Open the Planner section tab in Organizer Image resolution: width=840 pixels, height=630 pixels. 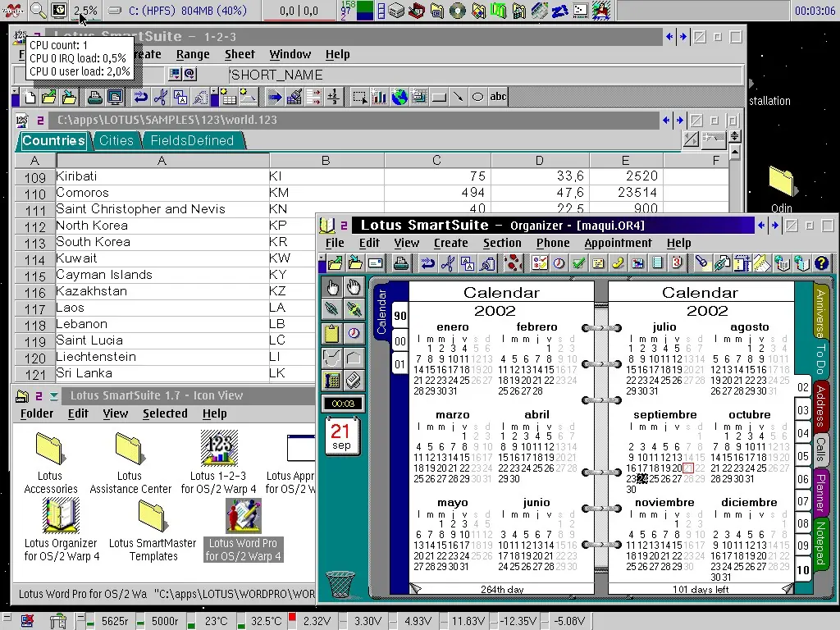click(x=820, y=492)
